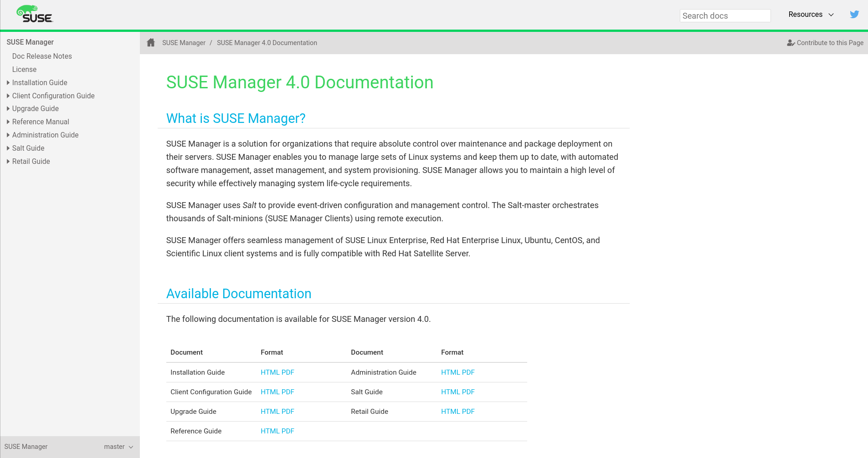
Task: Click 'Installation Guide' table cell
Action: point(198,372)
